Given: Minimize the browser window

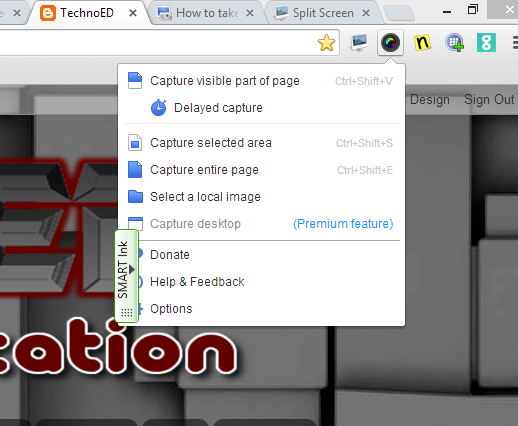Looking at the screenshot, I should (447, 12).
